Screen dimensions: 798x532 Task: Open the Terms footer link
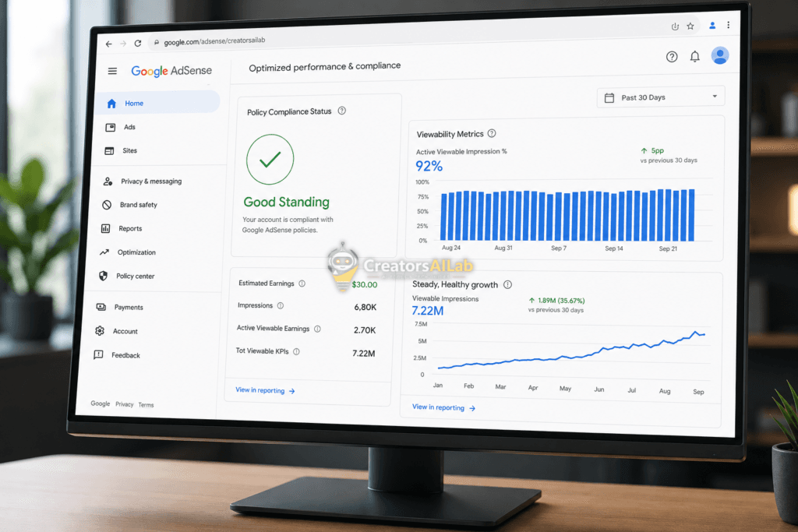point(146,405)
